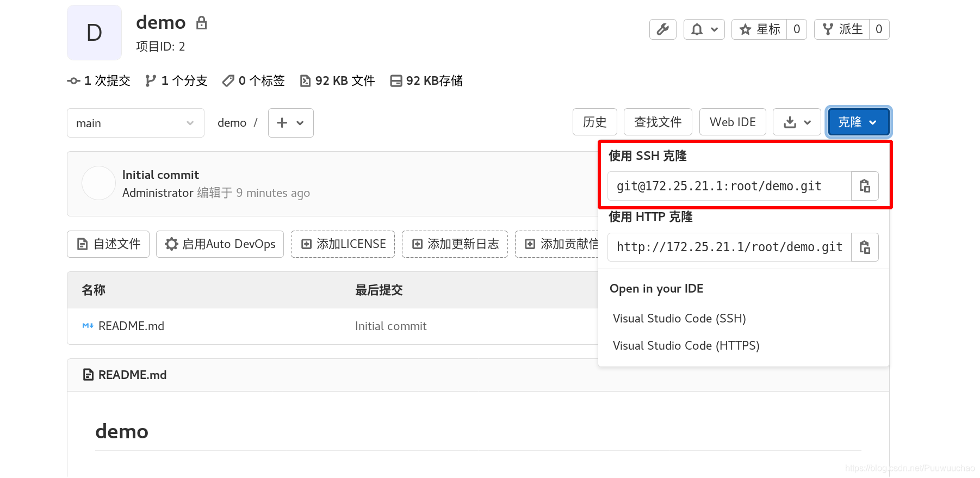Image resolution: width=980 pixels, height=478 pixels.
Task: Click the 历史 history button
Action: click(594, 122)
